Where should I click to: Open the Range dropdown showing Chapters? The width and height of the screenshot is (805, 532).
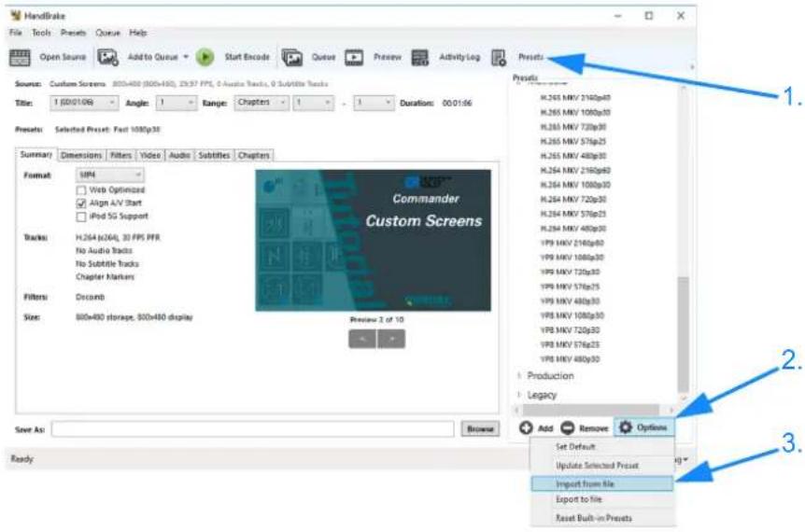point(261,103)
